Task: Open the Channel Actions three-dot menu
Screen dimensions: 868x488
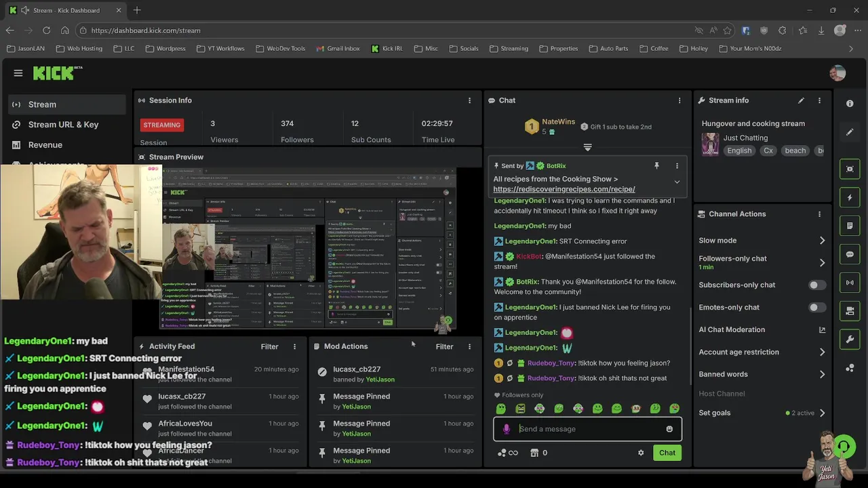Action: [819, 214]
